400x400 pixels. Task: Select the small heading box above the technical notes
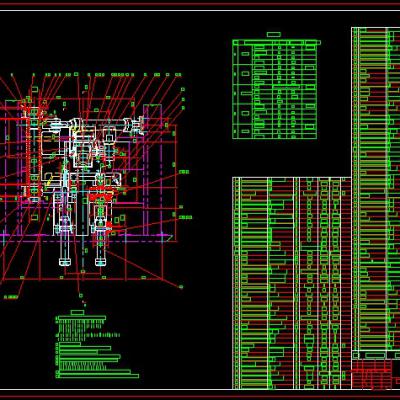pyautogui.click(x=78, y=312)
